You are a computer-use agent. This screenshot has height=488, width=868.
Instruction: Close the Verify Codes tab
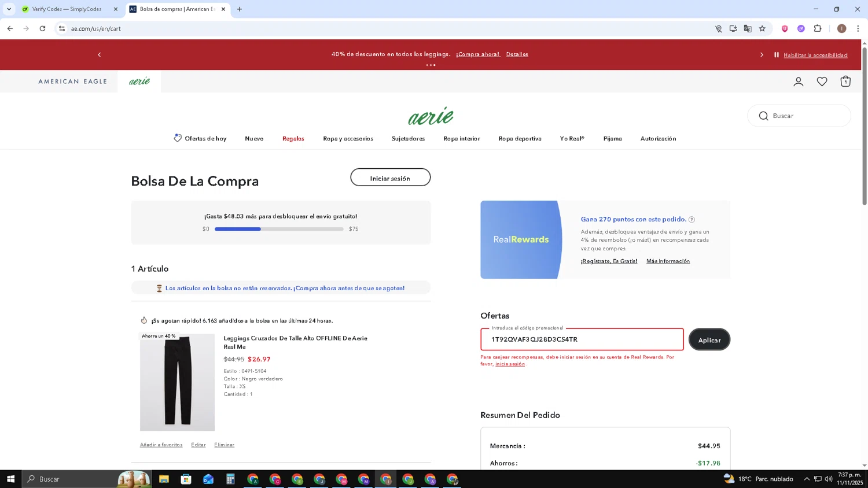(x=115, y=9)
